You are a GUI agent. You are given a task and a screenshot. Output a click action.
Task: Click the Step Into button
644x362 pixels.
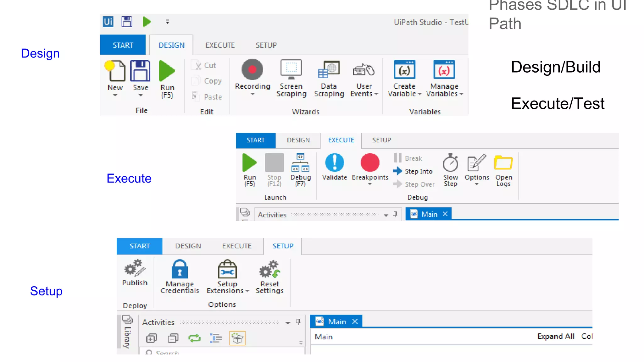(x=413, y=171)
